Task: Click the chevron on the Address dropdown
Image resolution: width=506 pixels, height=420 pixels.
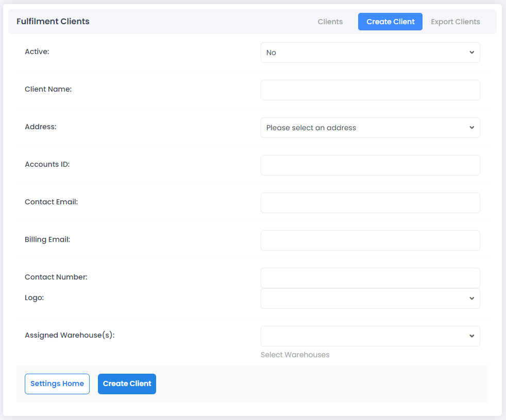Action: tap(471, 128)
